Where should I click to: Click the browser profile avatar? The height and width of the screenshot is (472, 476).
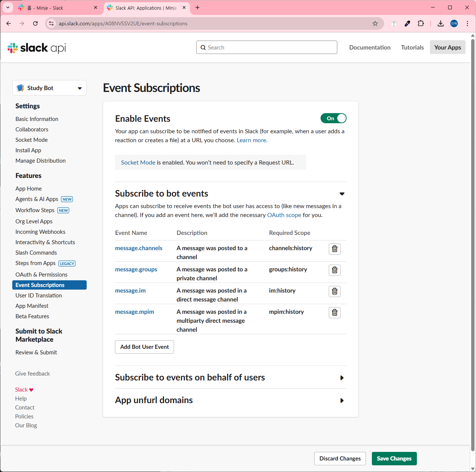click(x=454, y=23)
